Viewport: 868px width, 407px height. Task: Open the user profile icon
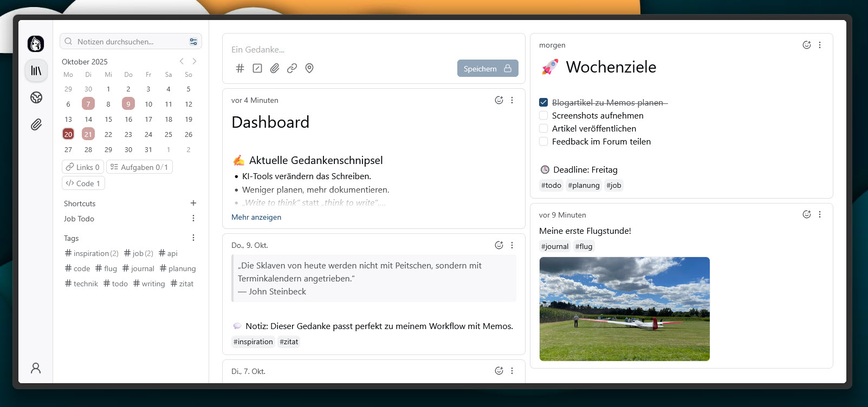click(36, 368)
